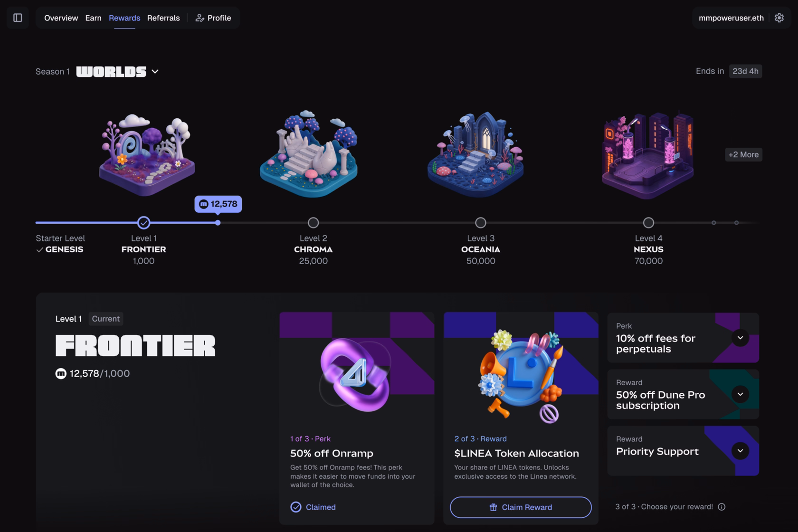This screenshot has height=532, width=798.
Task: Open the Referrals tab
Action: 163,18
